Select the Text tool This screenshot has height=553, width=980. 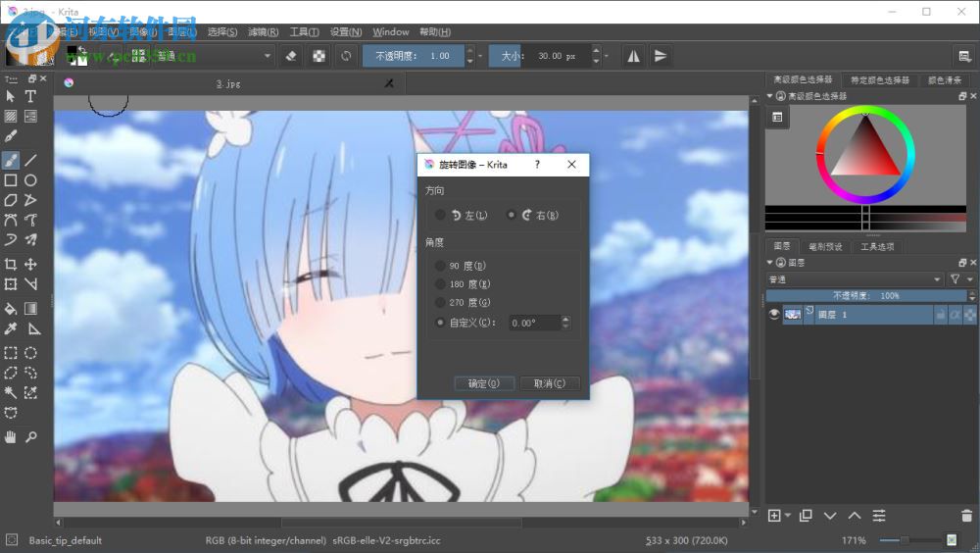click(x=30, y=96)
